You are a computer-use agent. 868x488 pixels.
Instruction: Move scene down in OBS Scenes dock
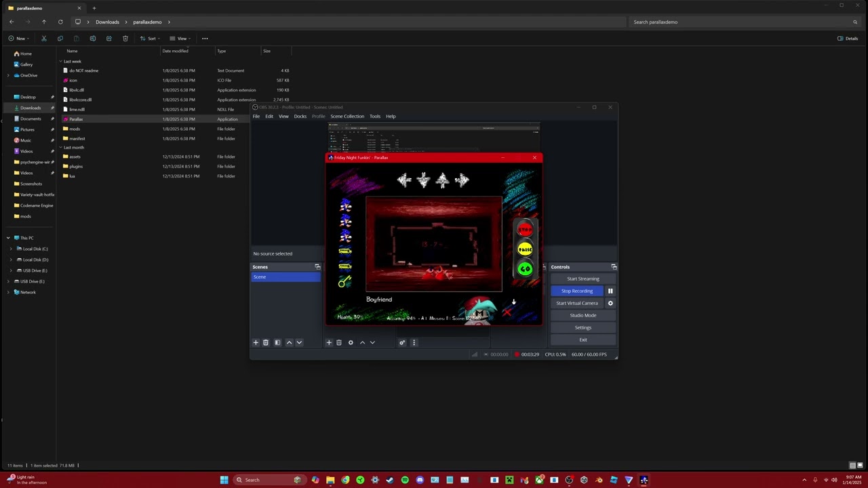pyautogui.click(x=299, y=342)
